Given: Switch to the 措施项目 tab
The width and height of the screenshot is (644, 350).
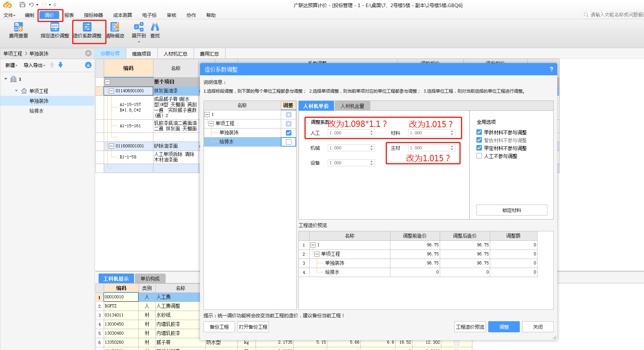Looking at the screenshot, I should [142, 54].
